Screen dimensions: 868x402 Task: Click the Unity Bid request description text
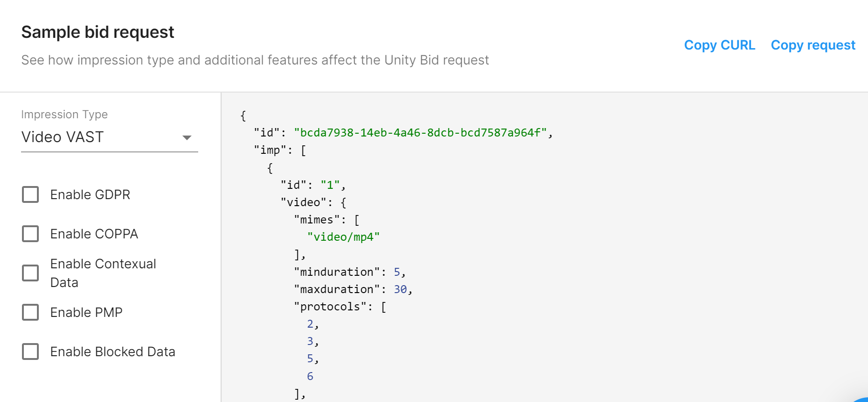click(255, 60)
